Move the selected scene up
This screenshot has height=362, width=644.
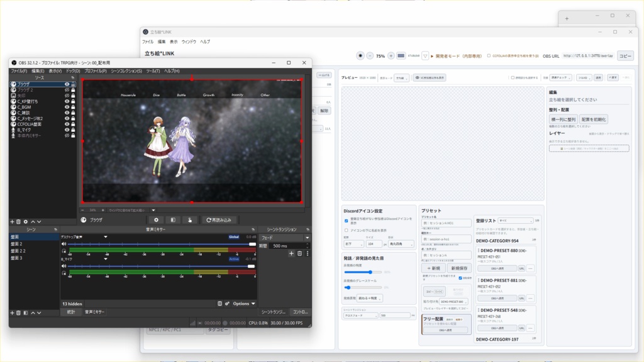coord(33,313)
